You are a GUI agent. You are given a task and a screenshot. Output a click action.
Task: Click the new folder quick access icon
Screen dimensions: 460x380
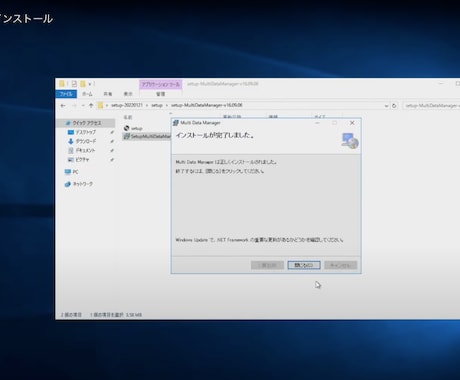(x=83, y=84)
